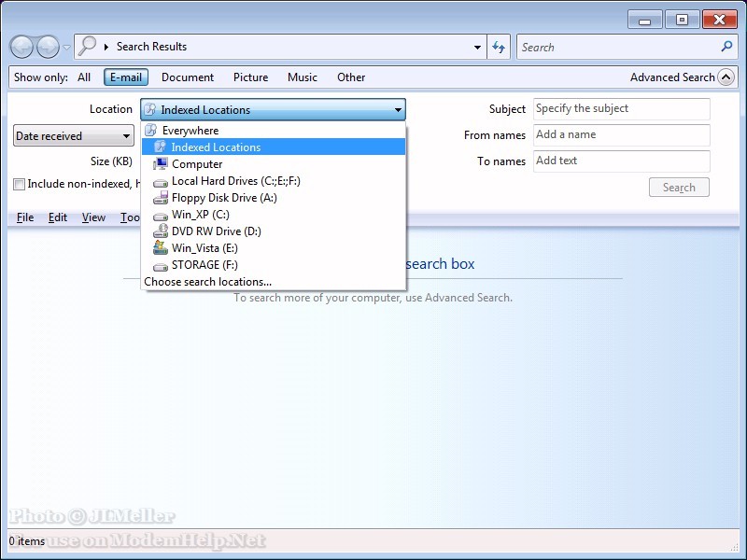Pick the STORAGE (F:) drive
This screenshot has height=560, width=747.
click(204, 265)
